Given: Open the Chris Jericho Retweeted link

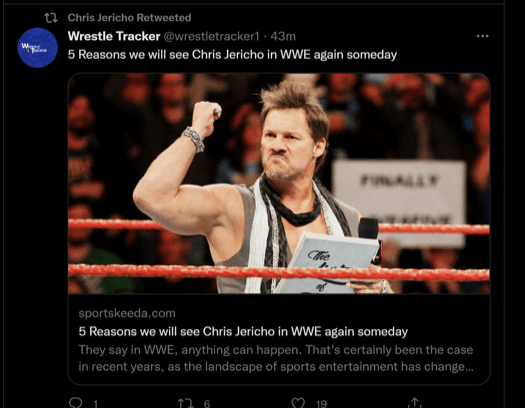Looking at the screenshot, I should tap(129, 18).
